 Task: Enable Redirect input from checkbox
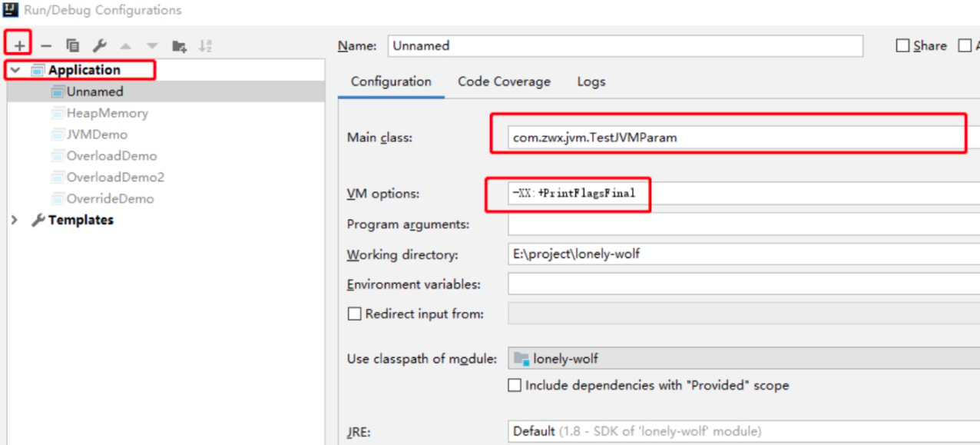354,314
